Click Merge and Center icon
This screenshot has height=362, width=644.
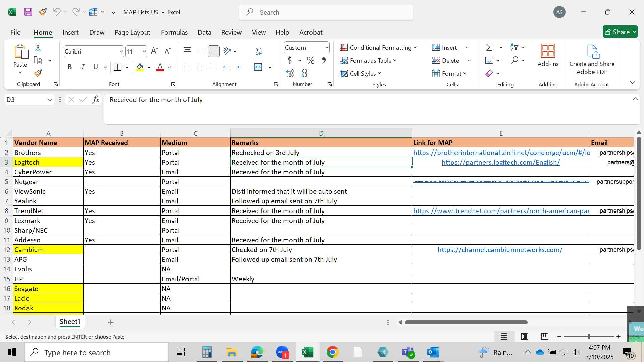coord(258,67)
